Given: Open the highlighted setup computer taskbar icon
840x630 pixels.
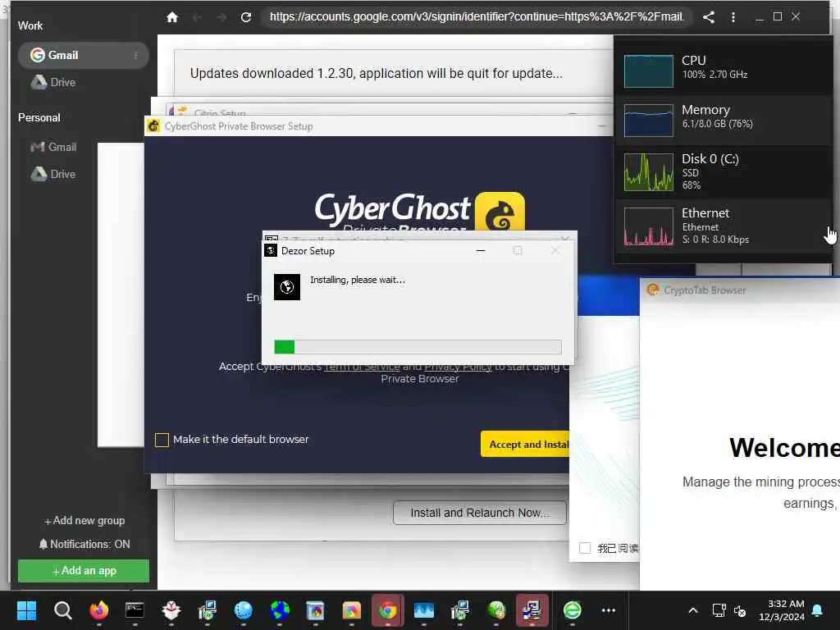Looking at the screenshot, I should click(532, 610).
